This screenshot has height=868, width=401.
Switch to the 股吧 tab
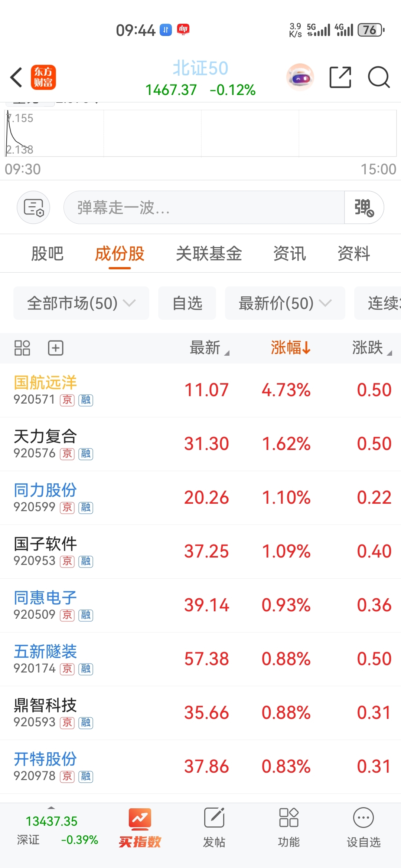click(x=47, y=254)
